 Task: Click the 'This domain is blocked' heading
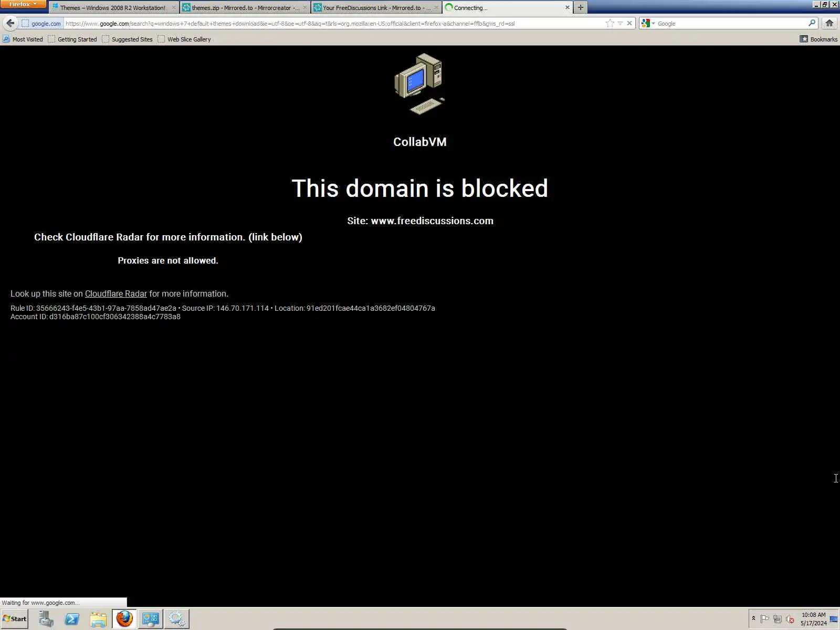point(419,188)
